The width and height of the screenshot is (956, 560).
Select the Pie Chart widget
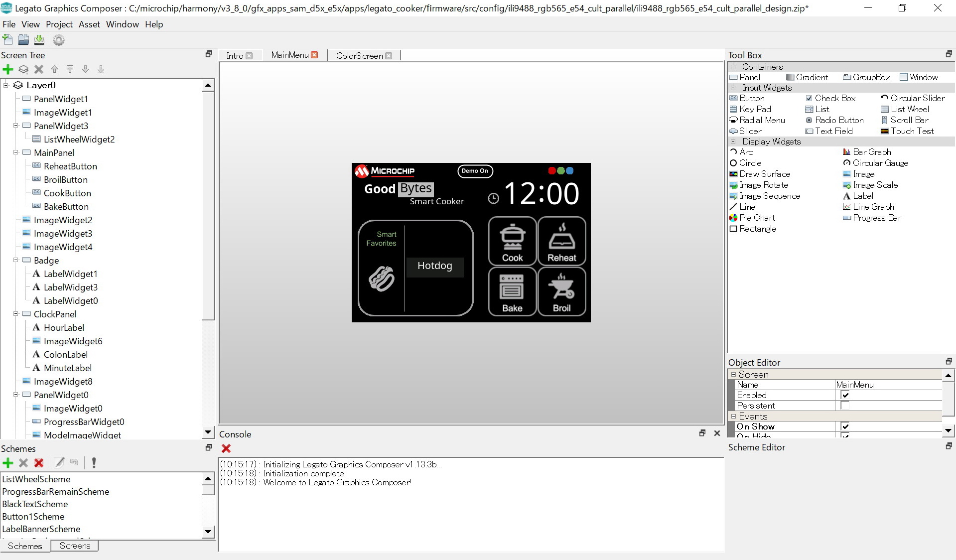pyautogui.click(x=752, y=218)
